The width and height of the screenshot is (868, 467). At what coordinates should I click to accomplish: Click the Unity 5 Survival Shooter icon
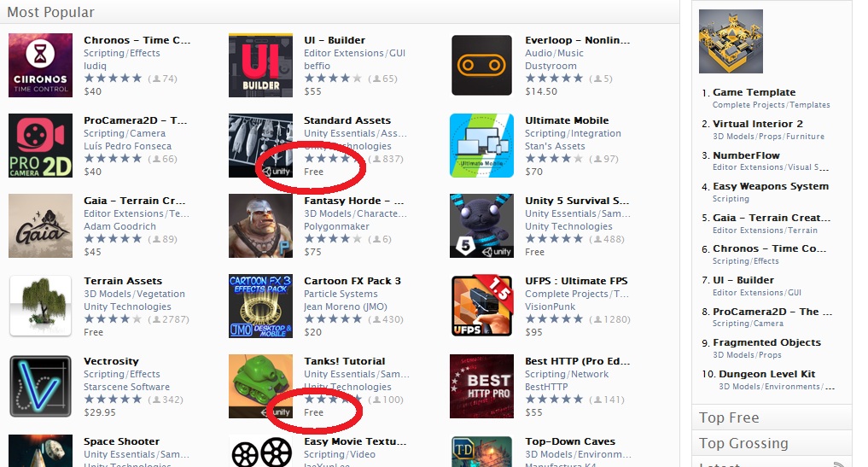pos(481,226)
